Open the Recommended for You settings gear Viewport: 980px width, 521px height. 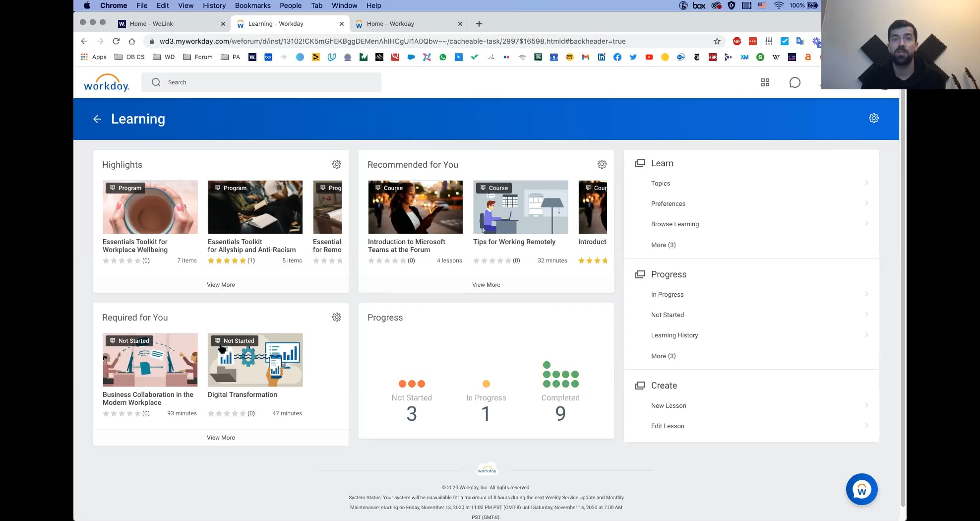coord(602,164)
